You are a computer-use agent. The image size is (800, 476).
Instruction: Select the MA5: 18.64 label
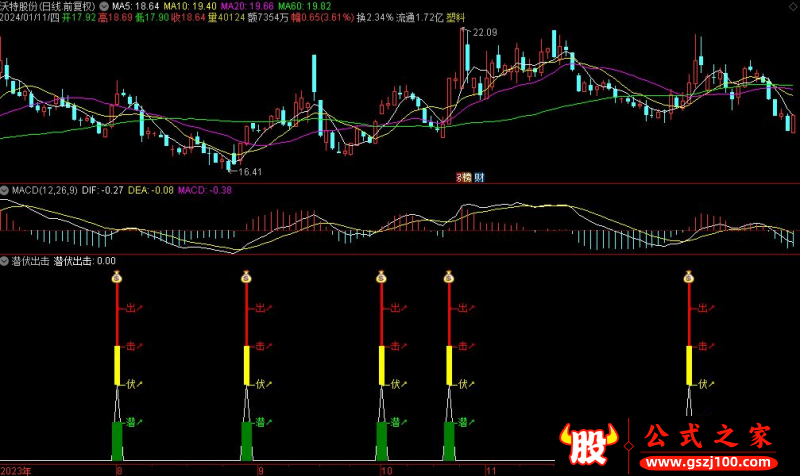(136, 7)
